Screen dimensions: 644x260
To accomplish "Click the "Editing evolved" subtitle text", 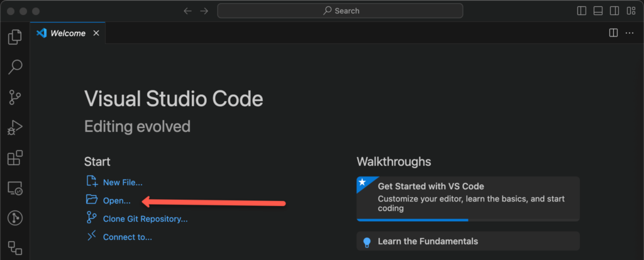I will (x=137, y=126).
